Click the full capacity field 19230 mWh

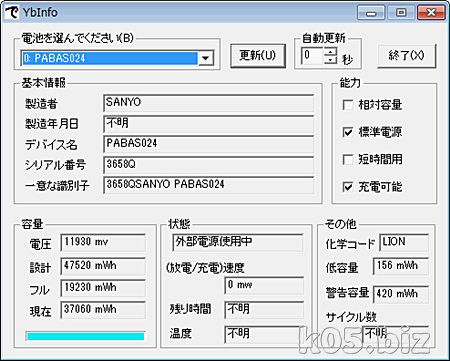coord(103,288)
